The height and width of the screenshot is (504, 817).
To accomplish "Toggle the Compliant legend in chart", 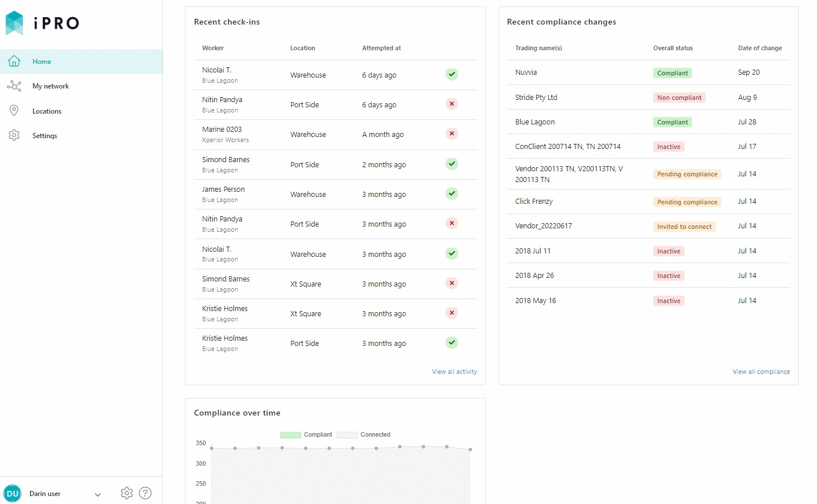I will tap(306, 435).
